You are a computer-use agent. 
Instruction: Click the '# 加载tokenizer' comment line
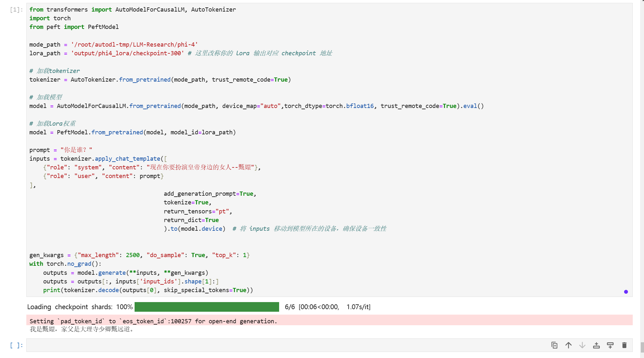(55, 71)
